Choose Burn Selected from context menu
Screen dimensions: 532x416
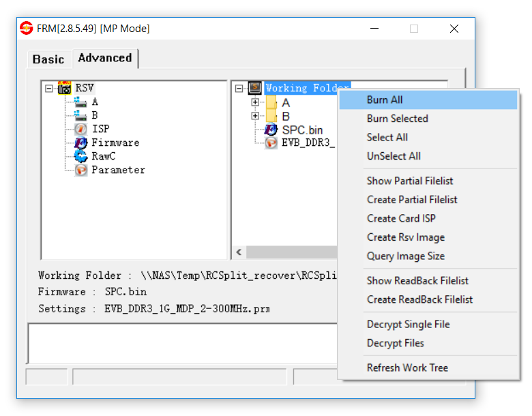(428, 119)
